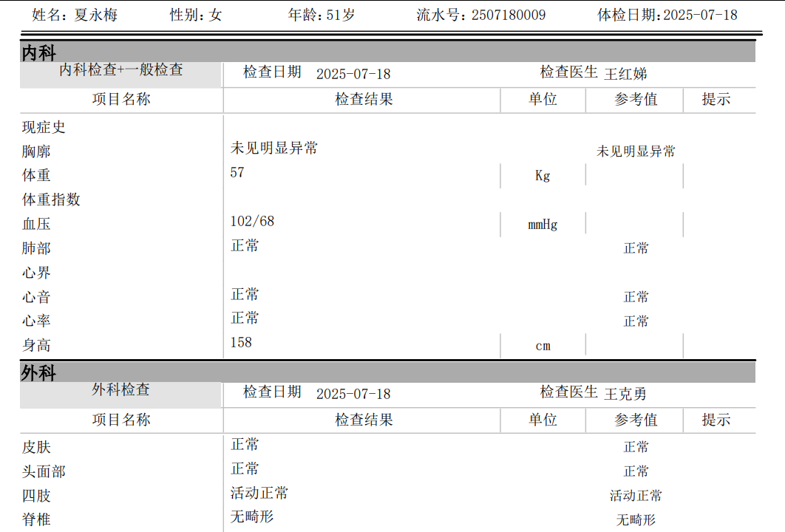Click the mmHg unit cell
785x532 pixels.
pos(543,225)
